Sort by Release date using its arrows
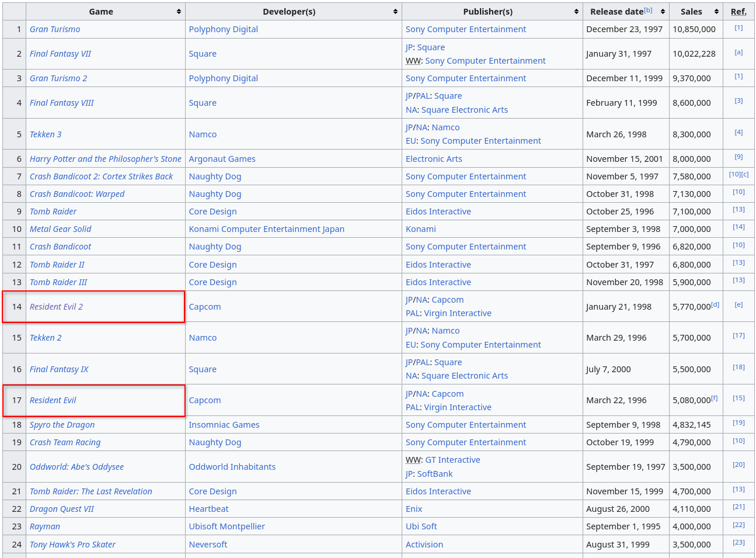The height and width of the screenshot is (558, 756). 663,12
